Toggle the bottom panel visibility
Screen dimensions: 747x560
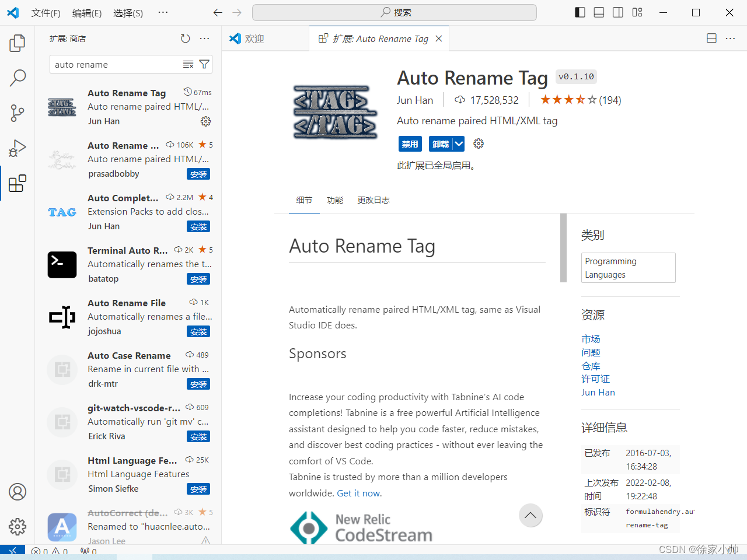(599, 12)
